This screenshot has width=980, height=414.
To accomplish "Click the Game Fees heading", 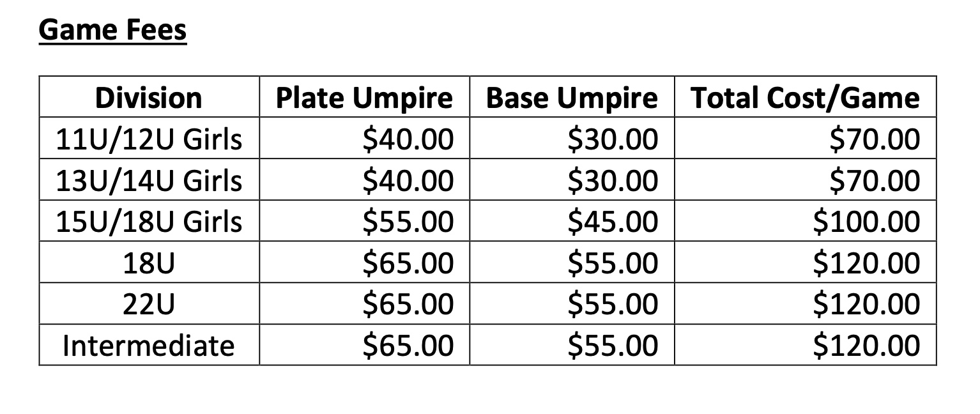I will click(x=112, y=30).
